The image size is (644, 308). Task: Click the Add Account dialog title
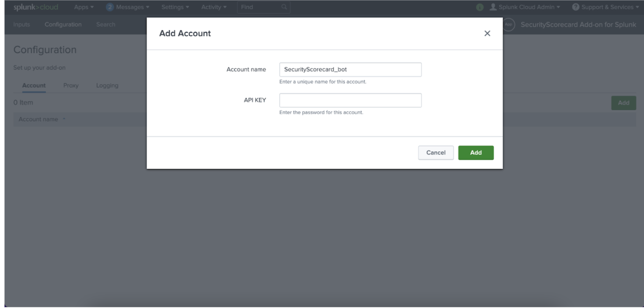tap(185, 34)
